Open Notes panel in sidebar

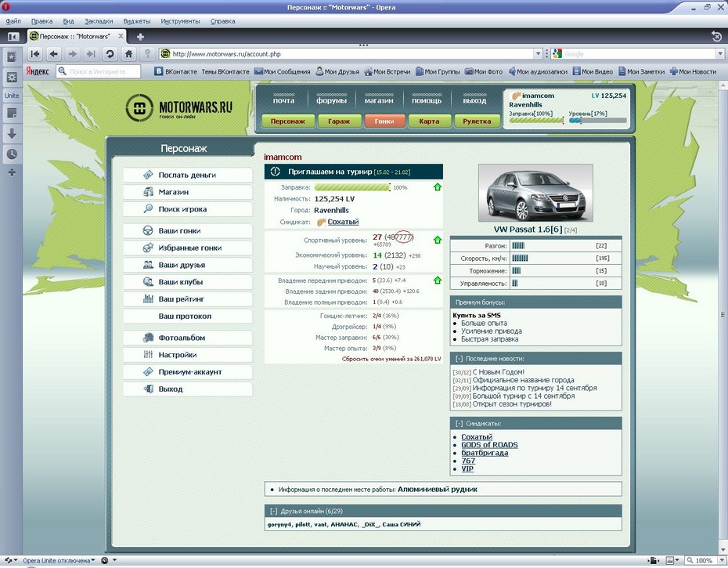click(12, 113)
